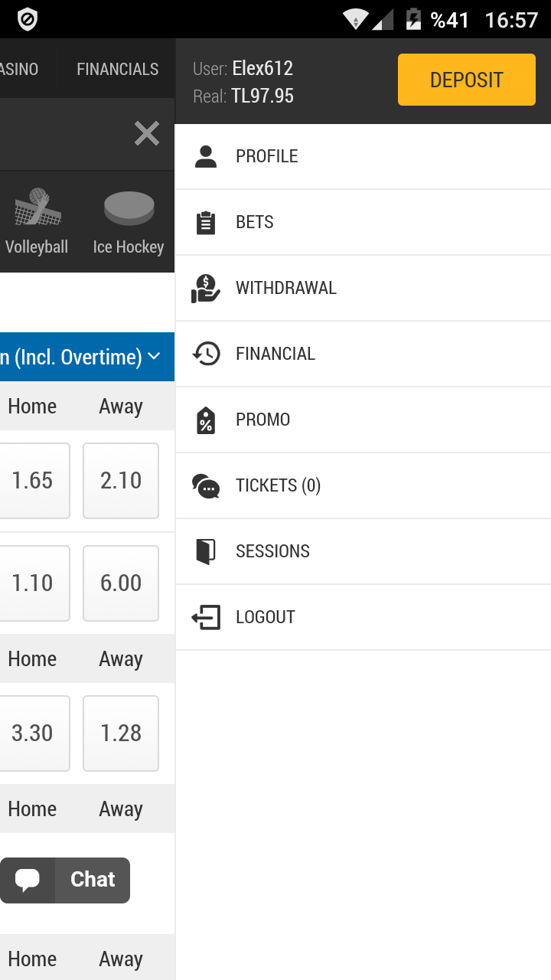Open the Chat button
Viewport: 551px width, 980px height.
click(x=65, y=880)
